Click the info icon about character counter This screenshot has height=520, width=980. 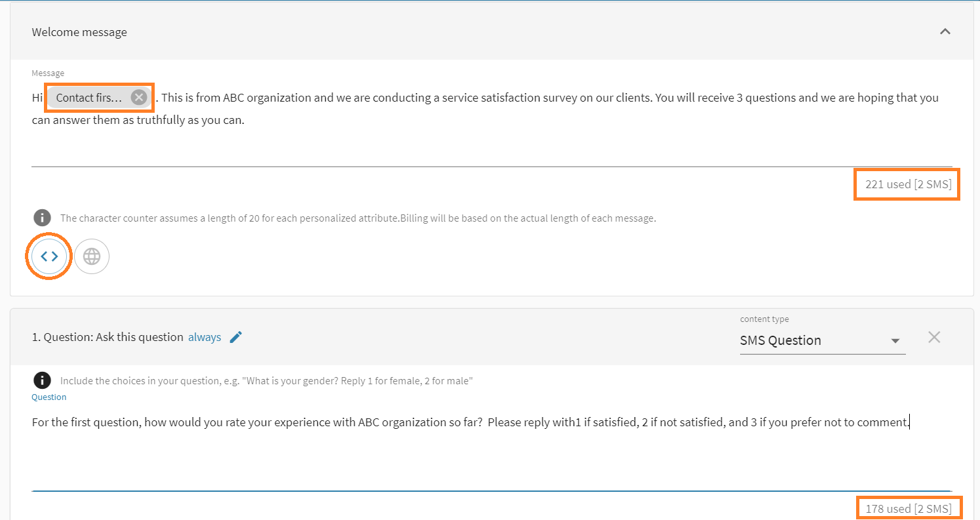(42, 217)
